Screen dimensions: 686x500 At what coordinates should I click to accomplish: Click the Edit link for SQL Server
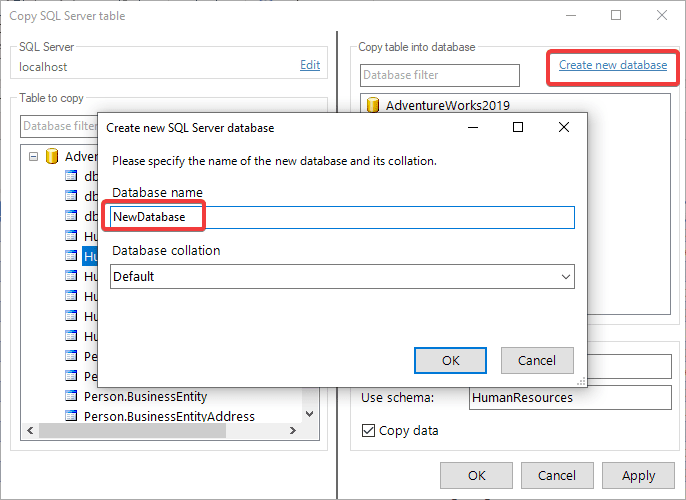pyautogui.click(x=310, y=65)
